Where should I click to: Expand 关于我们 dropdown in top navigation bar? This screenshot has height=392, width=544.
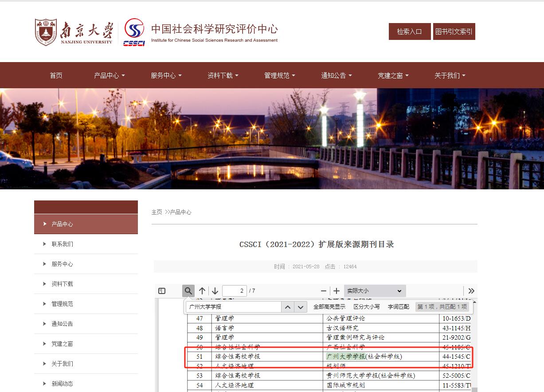450,75
